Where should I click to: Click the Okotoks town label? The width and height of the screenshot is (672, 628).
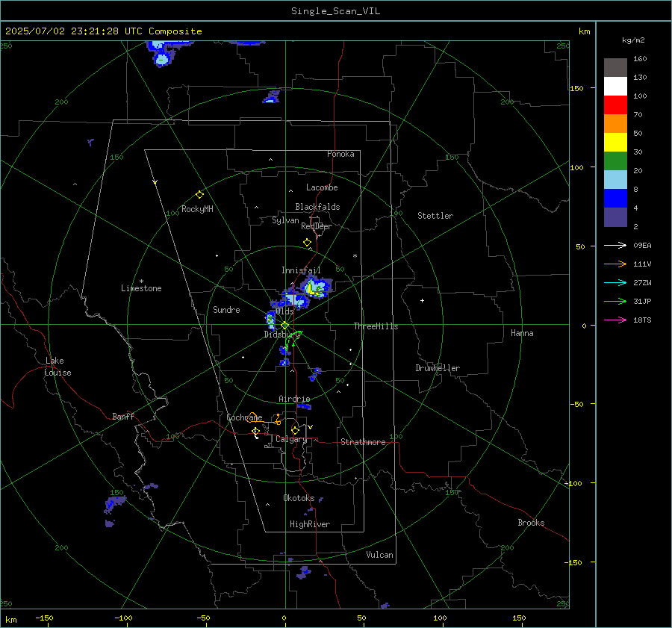pyautogui.click(x=299, y=498)
